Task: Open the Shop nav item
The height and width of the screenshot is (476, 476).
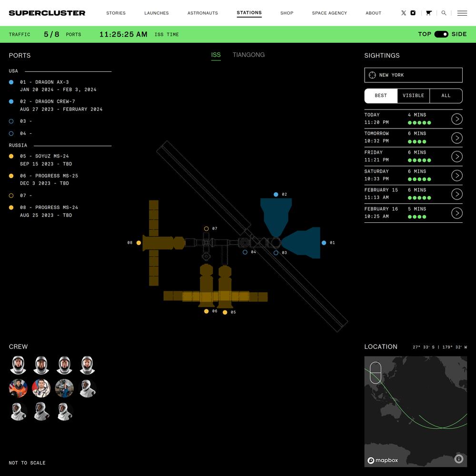Action: pos(287,13)
